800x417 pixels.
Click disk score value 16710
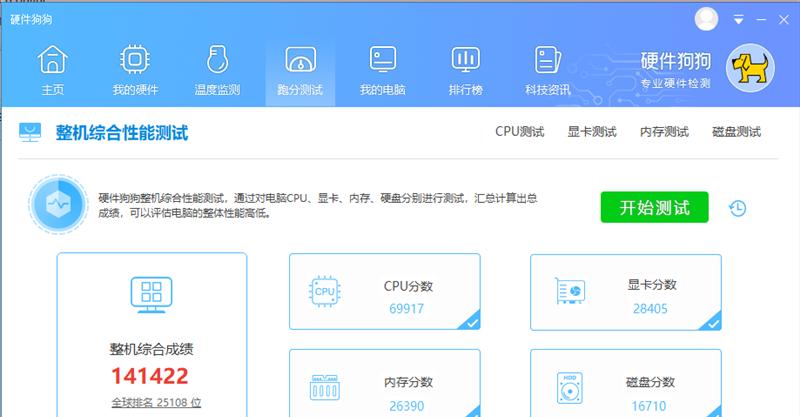point(648,406)
